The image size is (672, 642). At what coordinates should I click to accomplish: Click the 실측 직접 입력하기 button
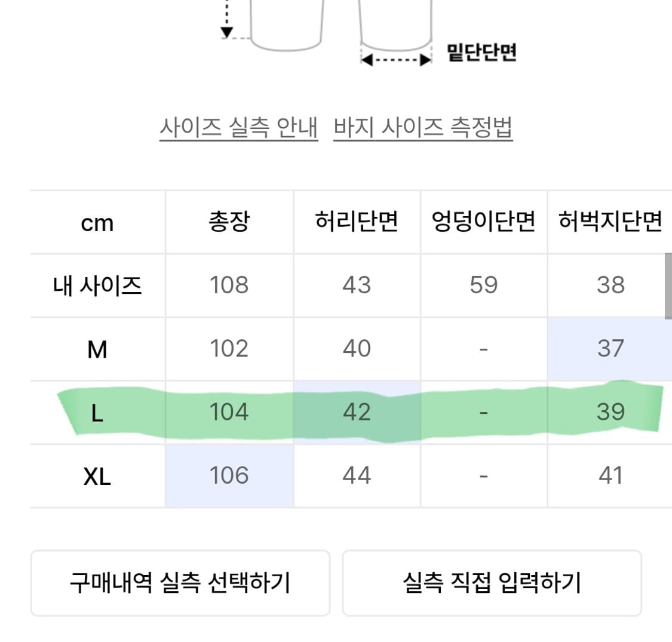click(492, 582)
